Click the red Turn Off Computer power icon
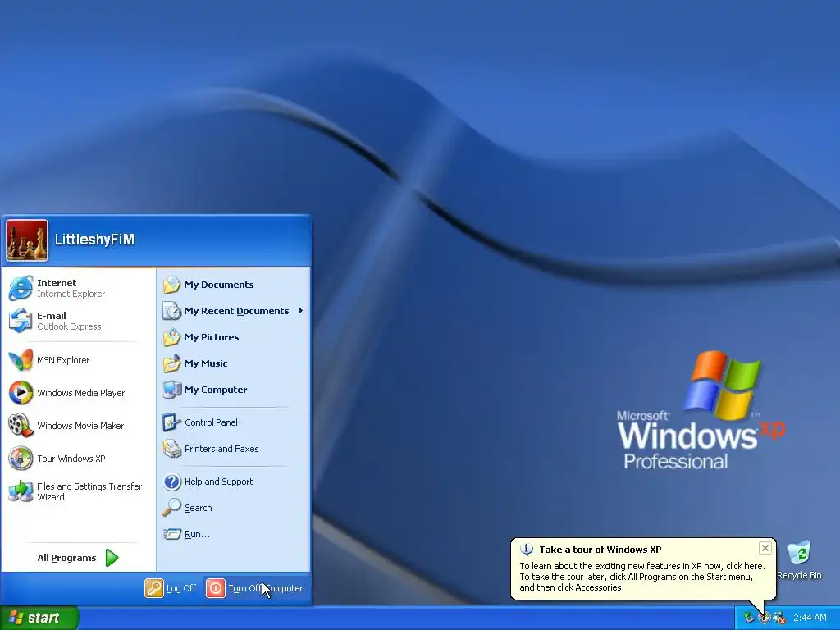840x630 pixels. 216,588
